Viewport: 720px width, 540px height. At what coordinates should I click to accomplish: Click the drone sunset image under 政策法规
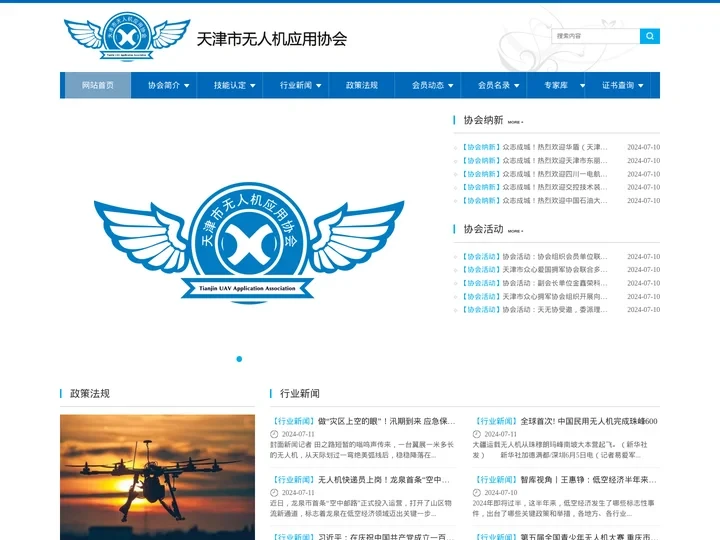158,477
